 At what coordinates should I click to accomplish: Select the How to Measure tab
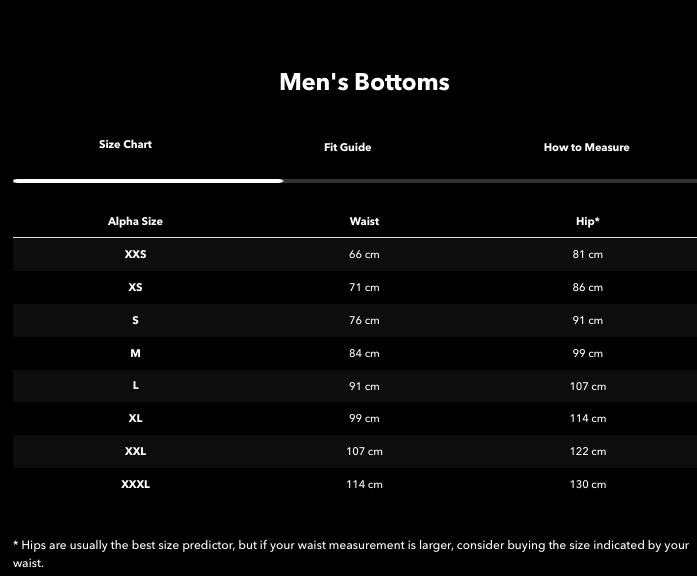(586, 147)
